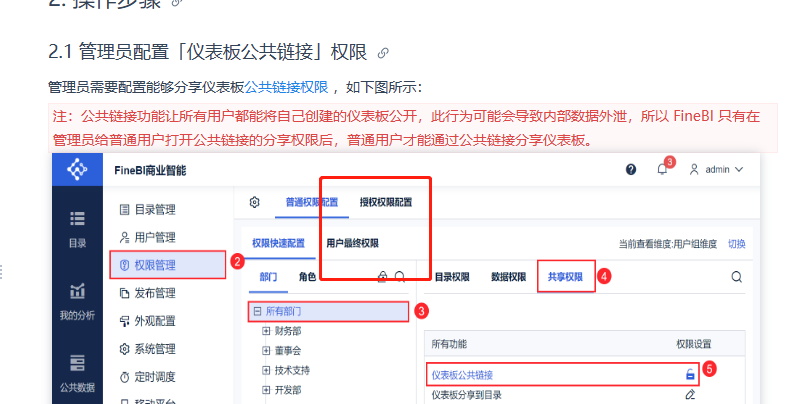Switch to the 普通权限配置 tab
This screenshot has width=806, height=404.
pyautogui.click(x=312, y=203)
